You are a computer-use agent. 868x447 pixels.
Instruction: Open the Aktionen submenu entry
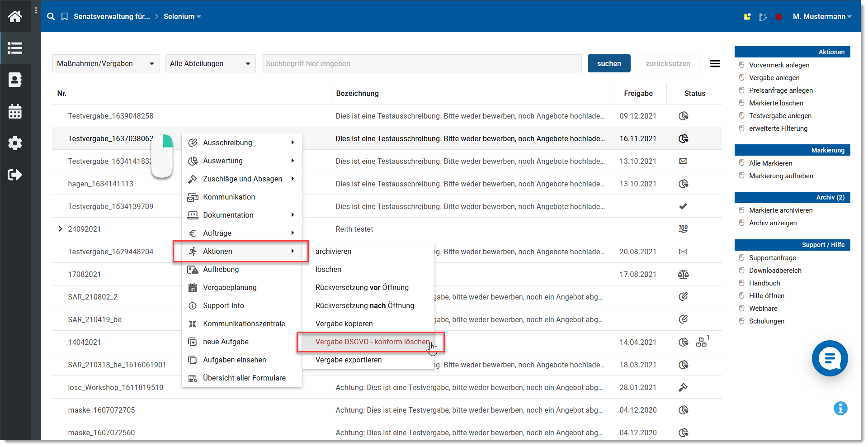click(x=242, y=252)
